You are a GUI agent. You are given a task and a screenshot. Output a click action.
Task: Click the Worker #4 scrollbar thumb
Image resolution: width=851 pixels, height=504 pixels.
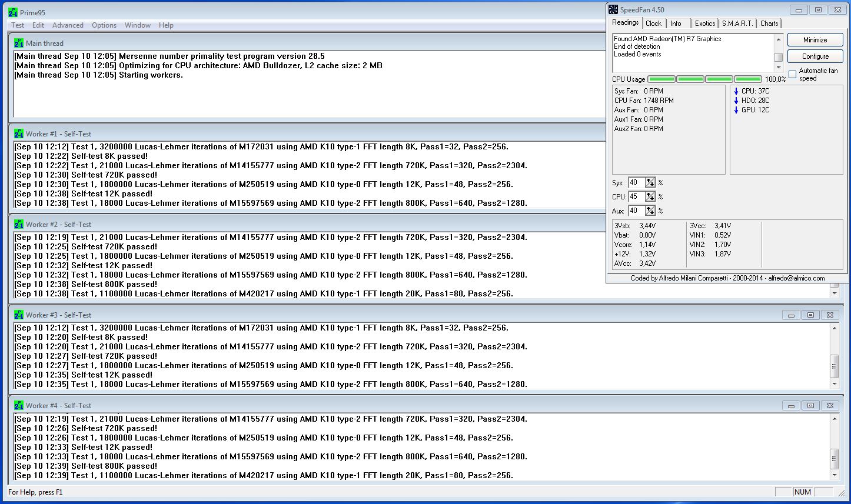pos(834,459)
